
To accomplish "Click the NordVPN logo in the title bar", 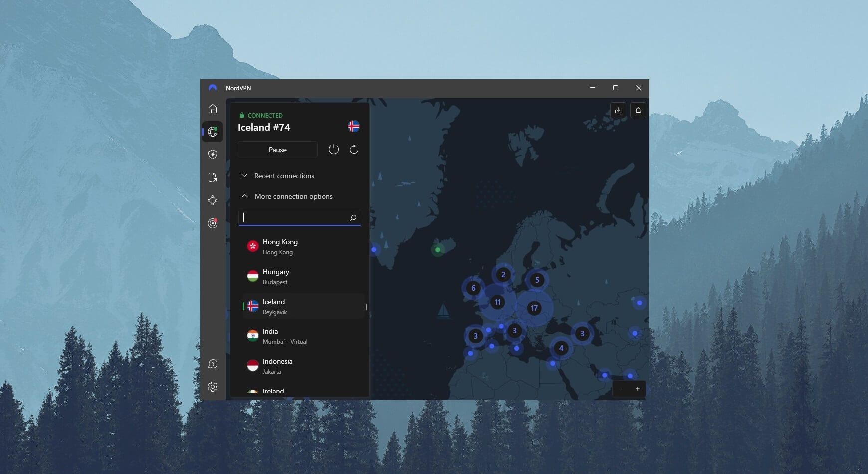I will click(x=213, y=88).
